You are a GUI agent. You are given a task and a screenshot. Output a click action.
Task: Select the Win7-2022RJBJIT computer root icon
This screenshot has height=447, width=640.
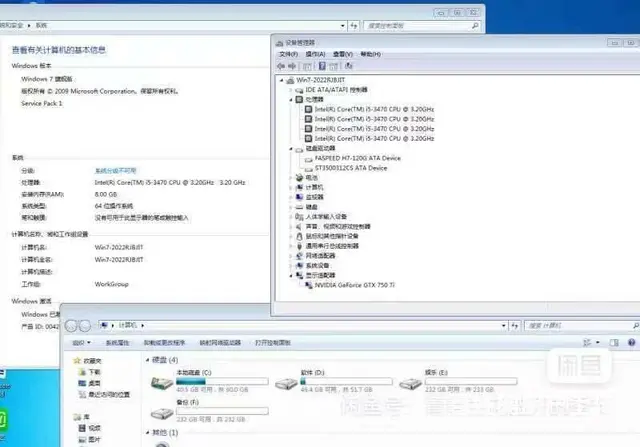pos(291,80)
